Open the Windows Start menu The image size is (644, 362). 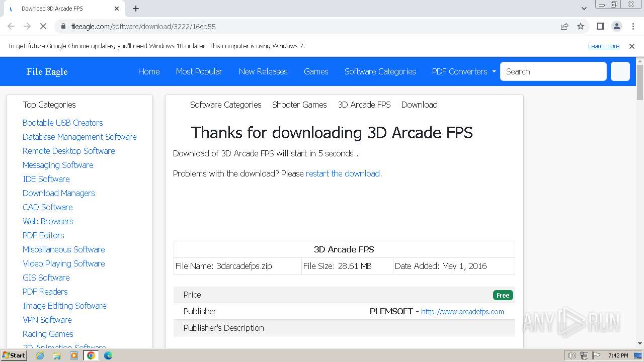pos(14,355)
